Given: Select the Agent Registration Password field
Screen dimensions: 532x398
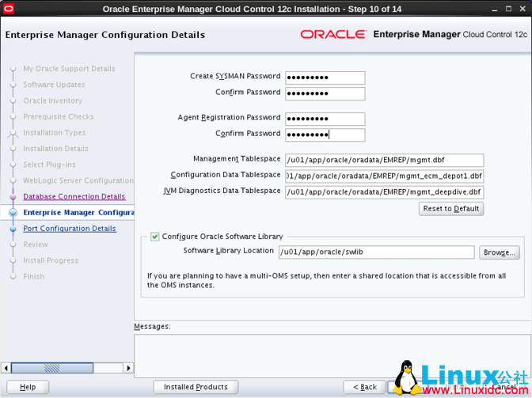Looking at the screenshot, I should click(x=325, y=119).
